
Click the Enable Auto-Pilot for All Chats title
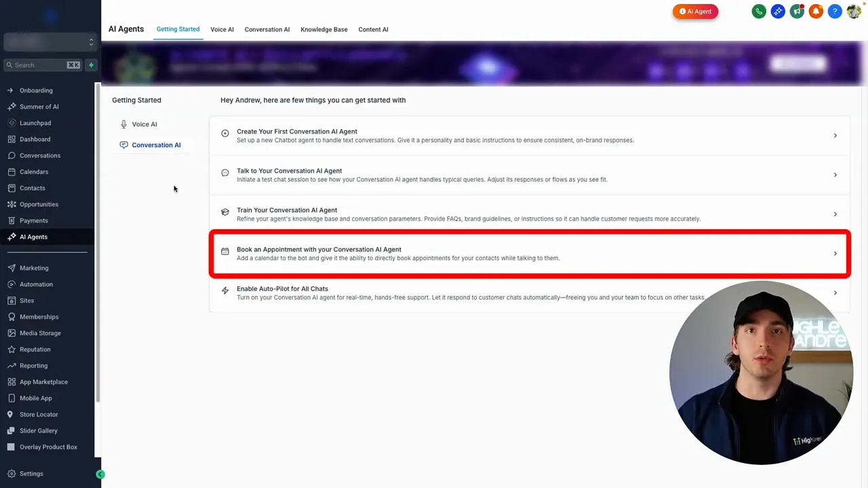tap(282, 289)
